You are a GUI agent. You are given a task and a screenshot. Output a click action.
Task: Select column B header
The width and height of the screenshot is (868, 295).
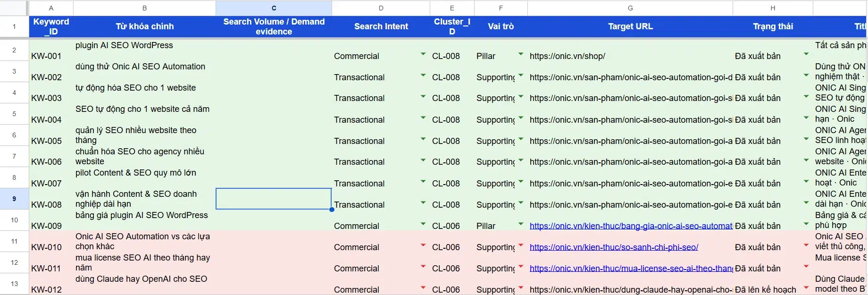tap(144, 8)
